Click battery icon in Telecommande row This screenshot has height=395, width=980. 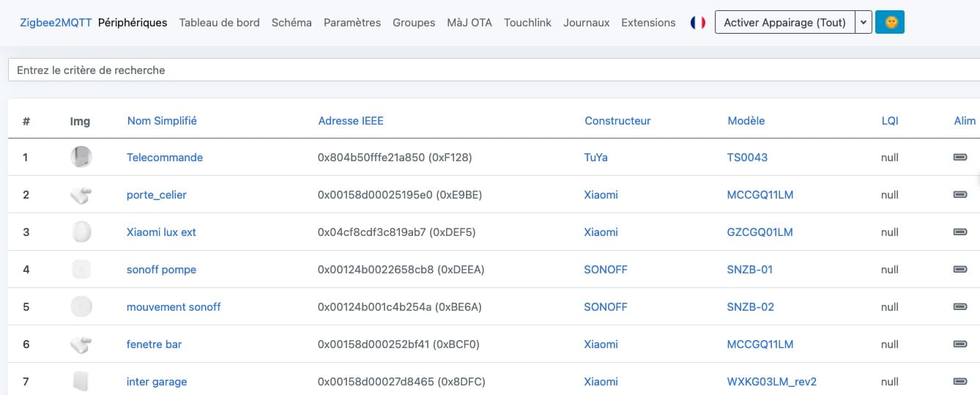pyautogui.click(x=959, y=157)
